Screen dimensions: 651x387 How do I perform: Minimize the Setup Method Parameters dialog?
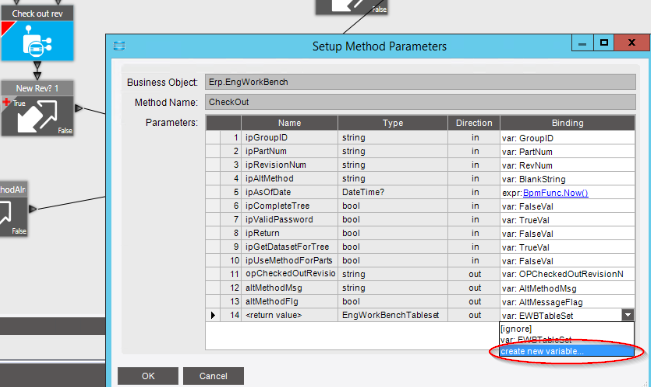click(x=582, y=42)
